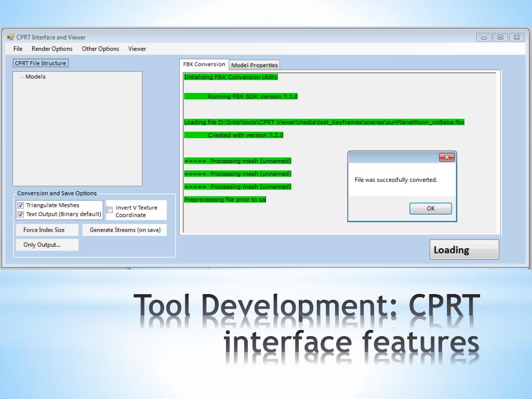
Task: Close the success dialog with red X
Action: [446, 157]
